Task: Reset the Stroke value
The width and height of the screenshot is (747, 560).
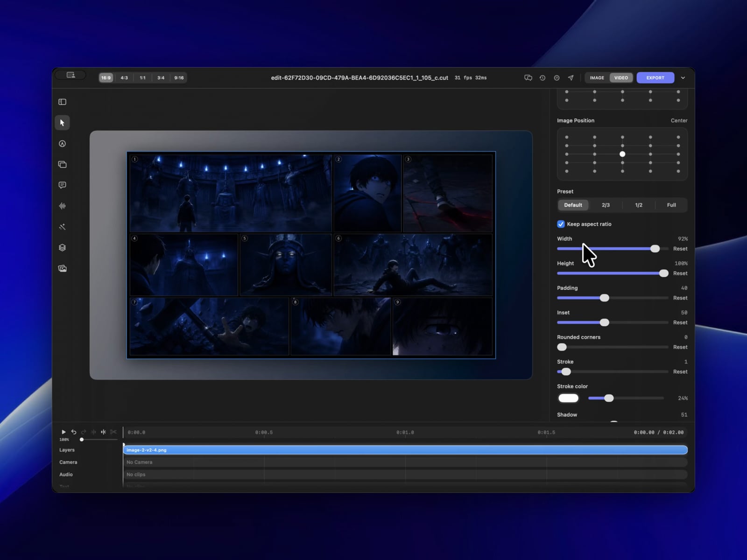Action: pyautogui.click(x=680, y=372)
